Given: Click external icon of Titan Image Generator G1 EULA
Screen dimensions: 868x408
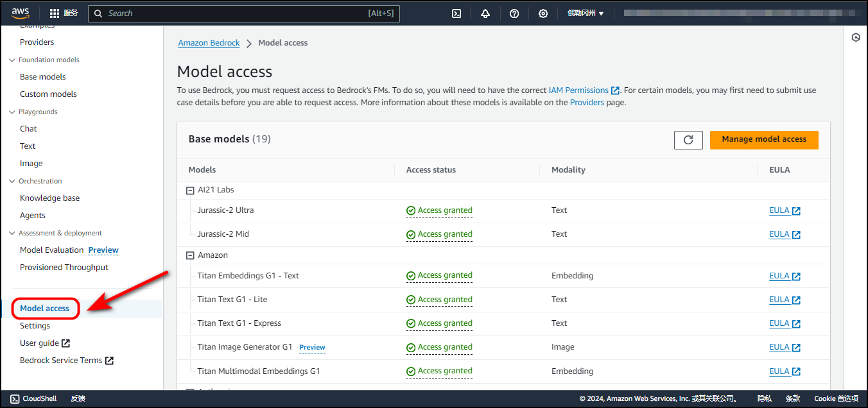Looking at the screenshot, I should 796,348.
